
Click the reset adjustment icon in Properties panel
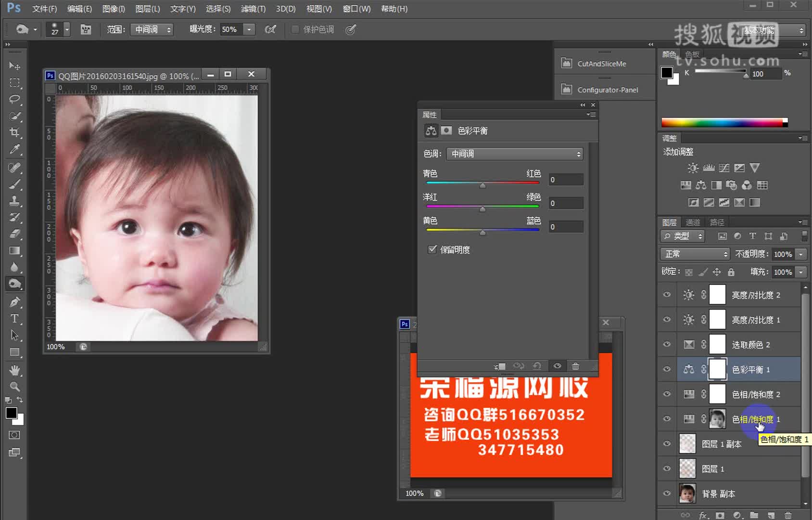[x=537, y=366]
